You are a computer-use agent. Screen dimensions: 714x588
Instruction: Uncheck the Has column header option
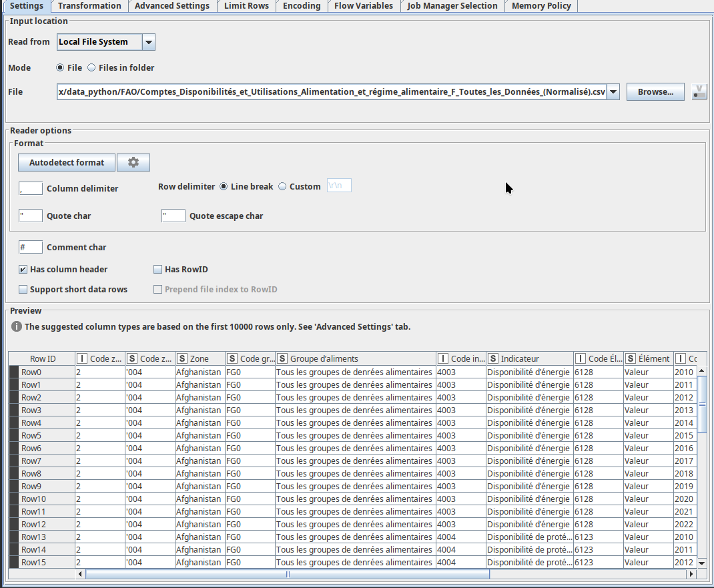point(23,269)
